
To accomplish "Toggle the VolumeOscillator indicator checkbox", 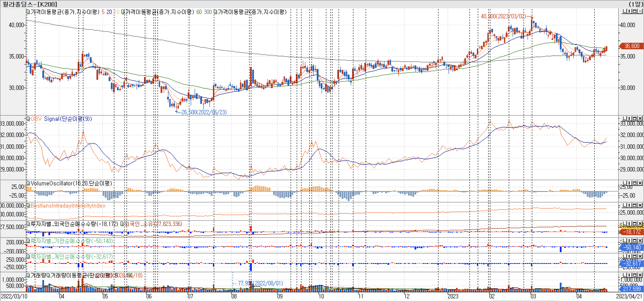I will tap(28, 183).
